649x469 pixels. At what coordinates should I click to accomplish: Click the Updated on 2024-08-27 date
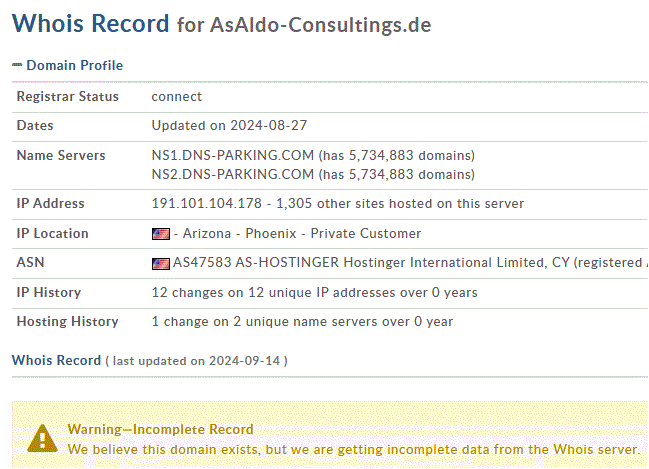[229, 125]
